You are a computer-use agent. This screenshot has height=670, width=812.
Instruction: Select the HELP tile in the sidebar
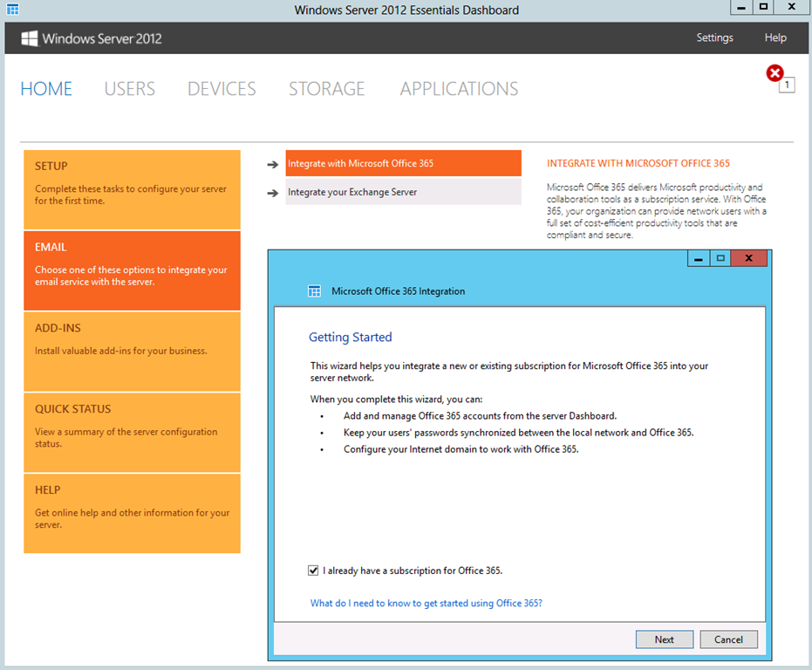tap(132, 513)
